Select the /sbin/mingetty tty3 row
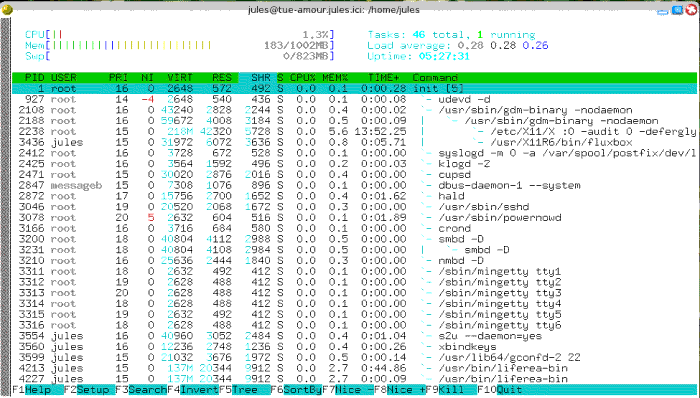The width and height of the screenshot is (700, 398). click(354, 293)
